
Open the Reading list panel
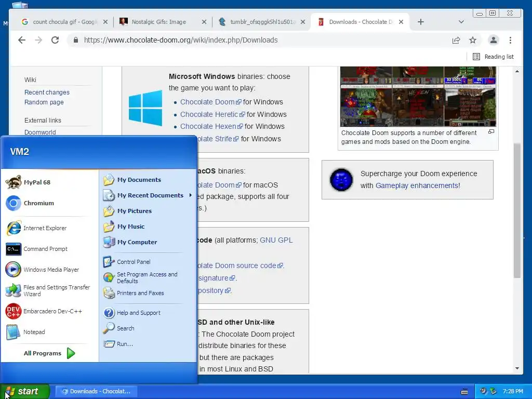coord(494,57)
